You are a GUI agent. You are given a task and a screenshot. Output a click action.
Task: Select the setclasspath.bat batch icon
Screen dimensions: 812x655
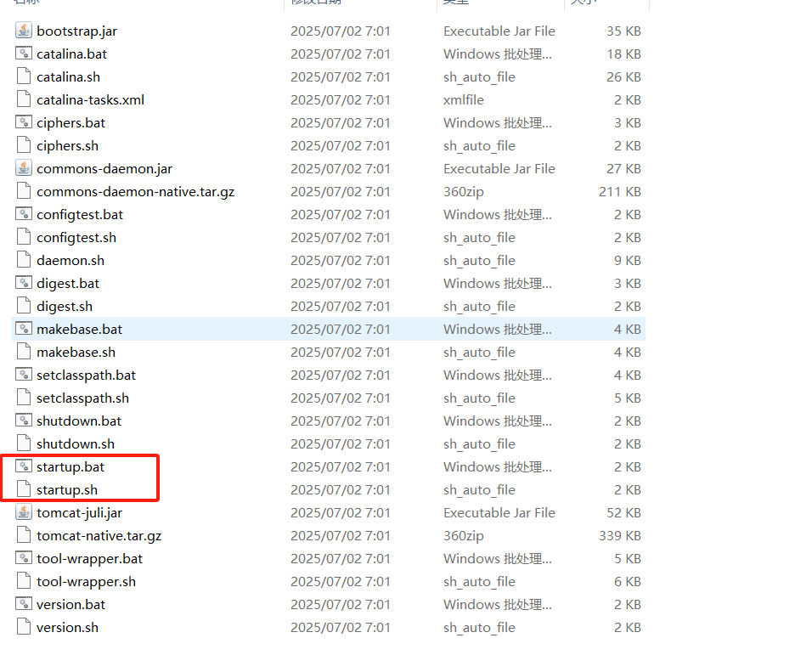point(24,375)
